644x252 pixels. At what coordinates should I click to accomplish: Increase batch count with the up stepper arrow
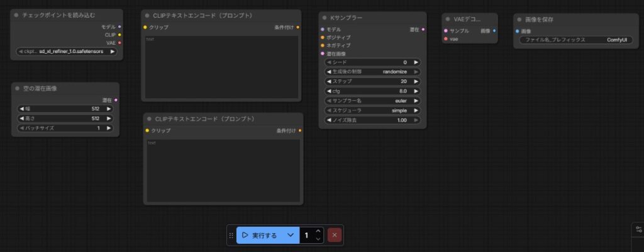318,231
